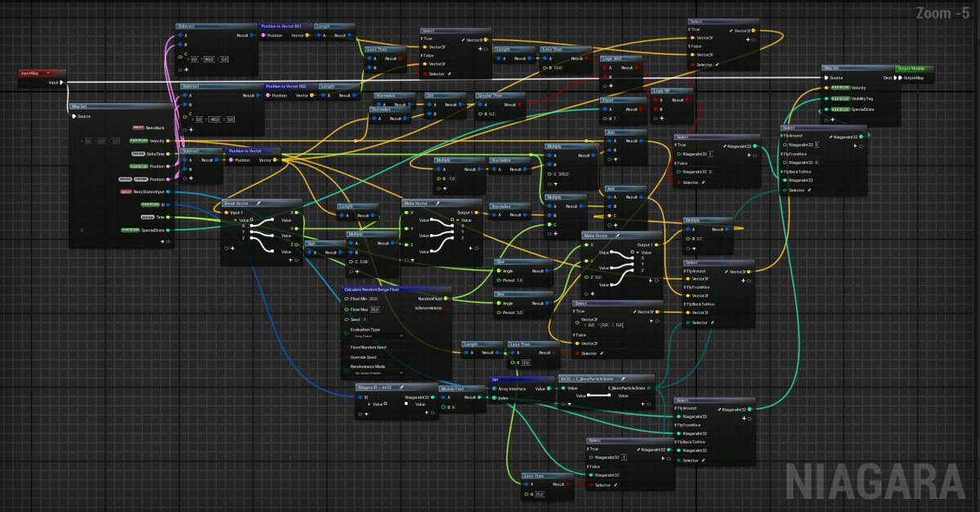Toggle the BeesBack checkbox in Map Get

point(169,128)
